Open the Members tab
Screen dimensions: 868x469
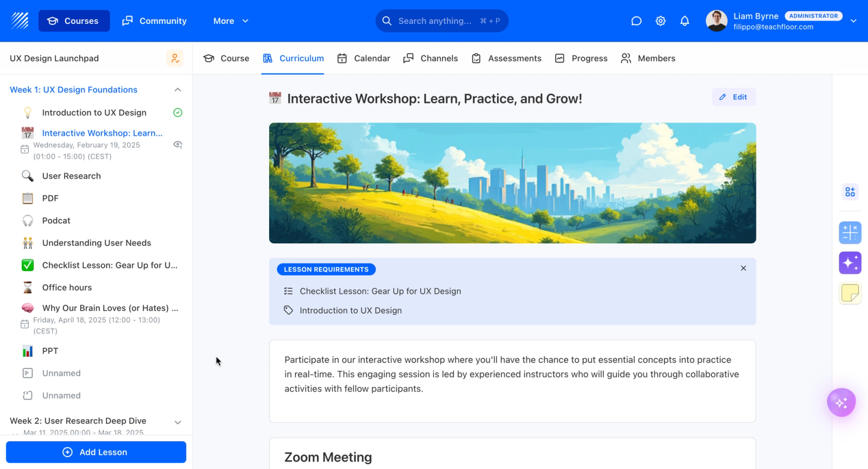tap(648, 58)
